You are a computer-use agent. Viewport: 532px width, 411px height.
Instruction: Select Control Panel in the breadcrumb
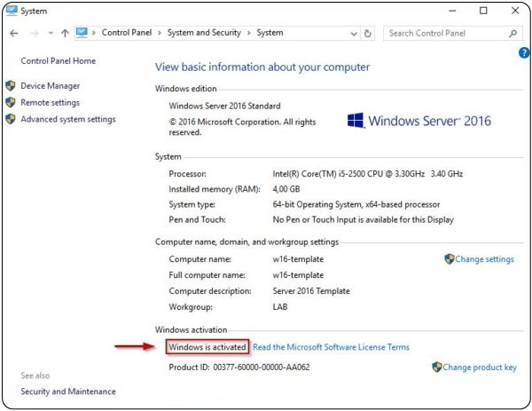point(127,33)
